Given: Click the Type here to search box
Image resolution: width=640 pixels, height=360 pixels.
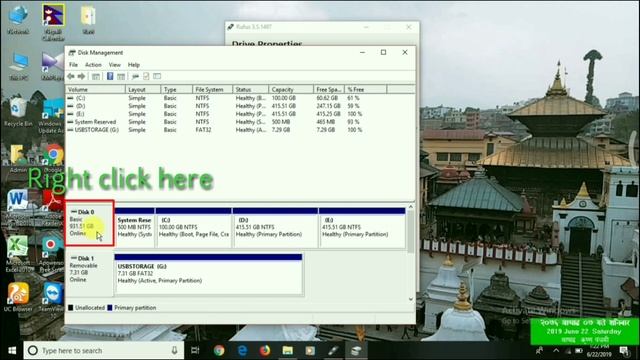Looking at the screenshot, I should click(104, 351).
